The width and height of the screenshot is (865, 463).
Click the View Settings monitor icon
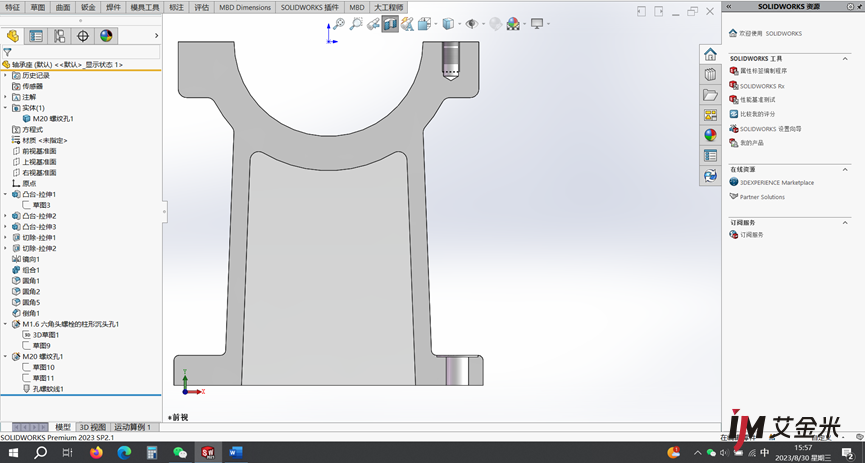[x=537, y=23]
